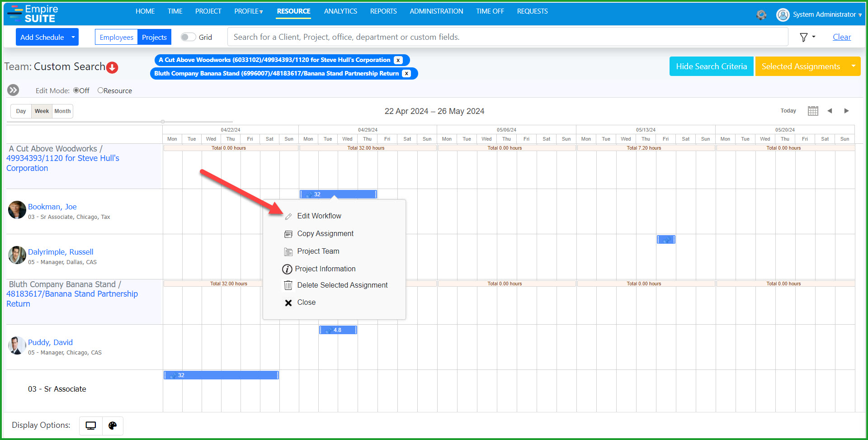The width and height of the screenshot is (868, 440).
Task: Switch to Week view
Action: tap(42, 111)
